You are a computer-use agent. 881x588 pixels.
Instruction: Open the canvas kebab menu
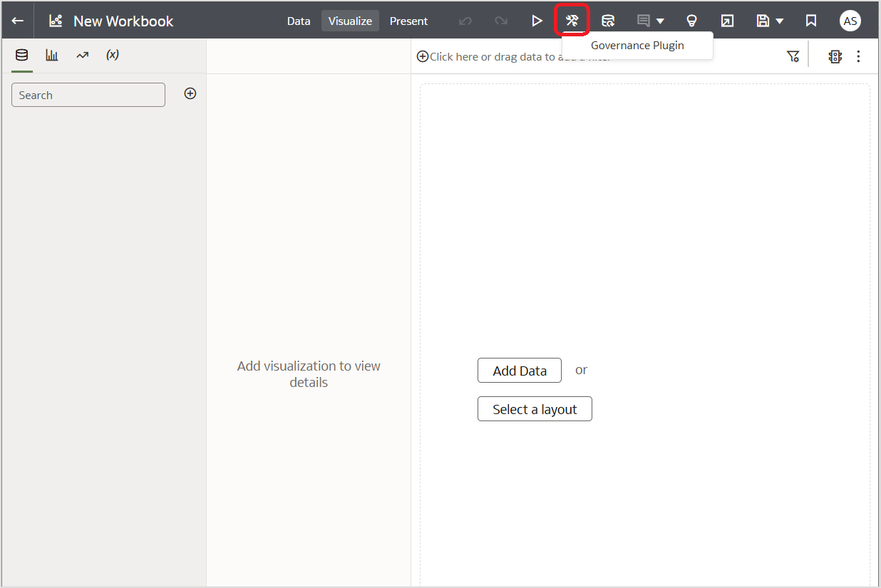[x=859, y=56]
